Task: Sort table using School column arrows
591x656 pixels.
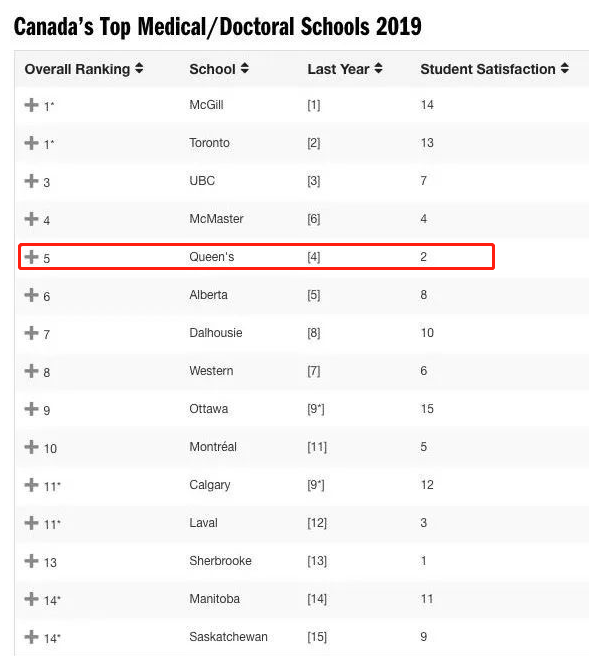Action: click(x=245, y=68)
